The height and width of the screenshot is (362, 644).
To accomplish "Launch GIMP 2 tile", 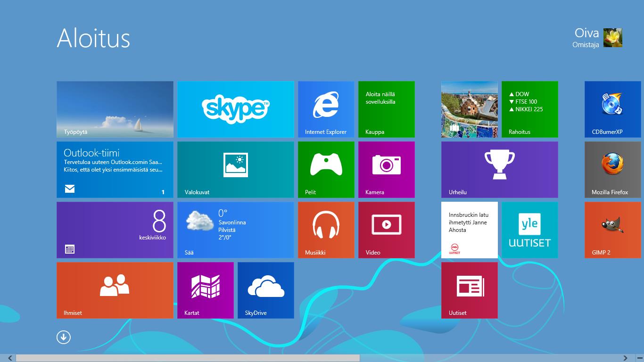I will point(613,230).
